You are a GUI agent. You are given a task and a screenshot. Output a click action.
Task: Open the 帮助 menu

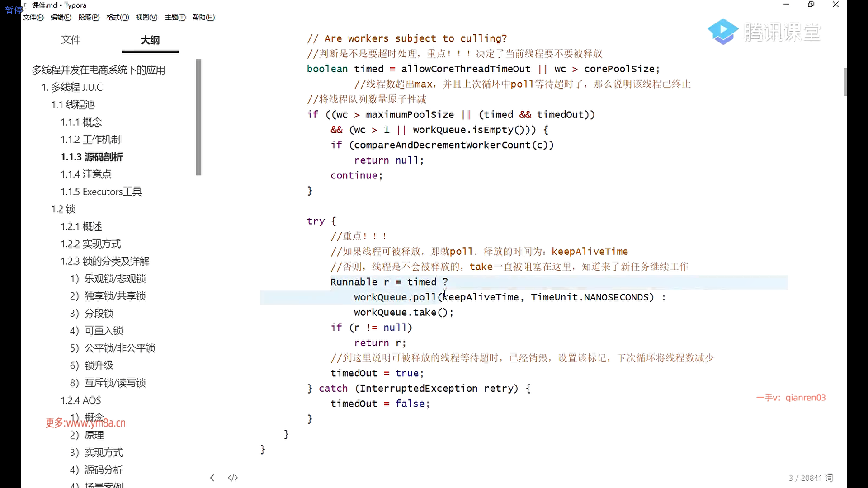point(203,17)
